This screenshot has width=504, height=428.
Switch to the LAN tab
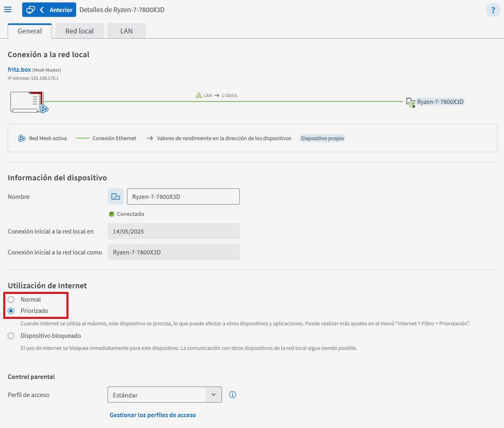tap(126, 31)
